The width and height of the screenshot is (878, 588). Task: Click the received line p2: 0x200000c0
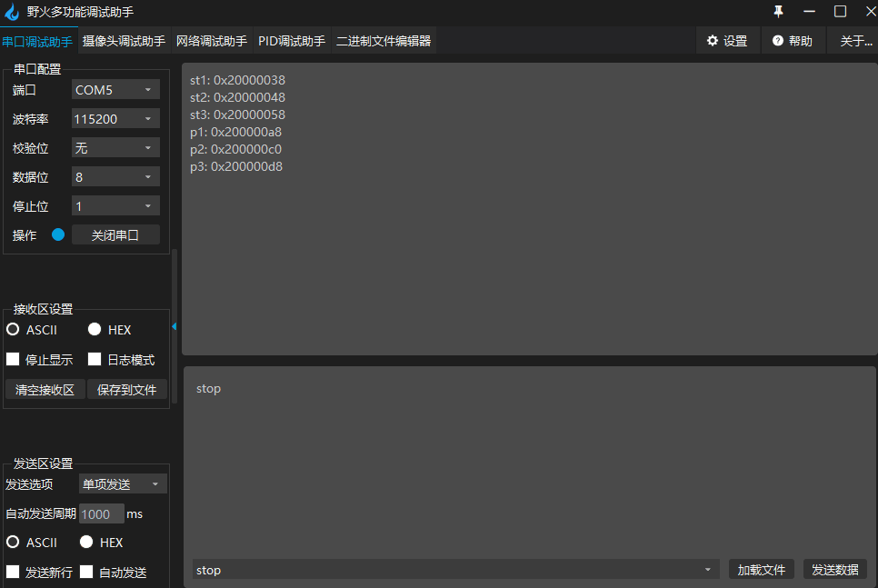pyautogui.click(x=235, y=150)
